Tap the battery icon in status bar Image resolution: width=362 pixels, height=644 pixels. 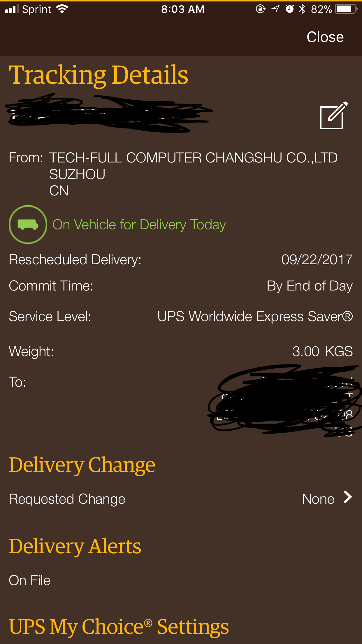346,9
